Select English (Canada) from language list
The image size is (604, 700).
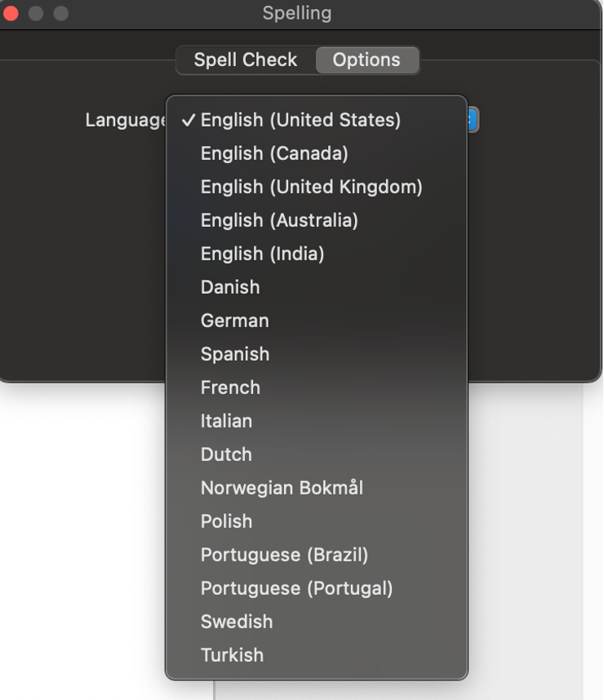tap(274, 153)
